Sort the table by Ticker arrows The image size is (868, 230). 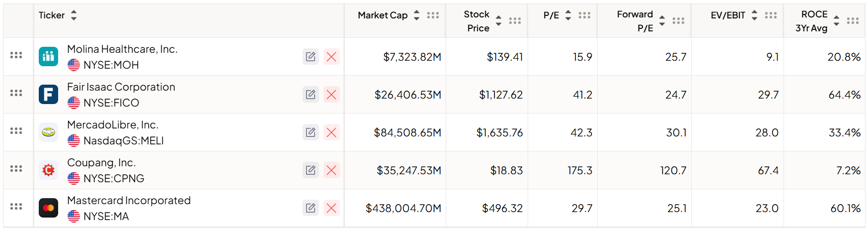(x=74, y=15)
